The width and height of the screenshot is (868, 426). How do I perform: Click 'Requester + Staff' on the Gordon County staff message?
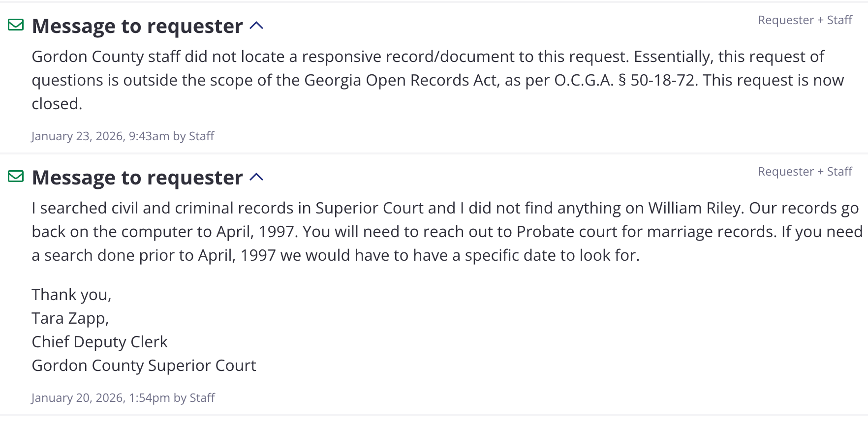[x=805, y=20]
